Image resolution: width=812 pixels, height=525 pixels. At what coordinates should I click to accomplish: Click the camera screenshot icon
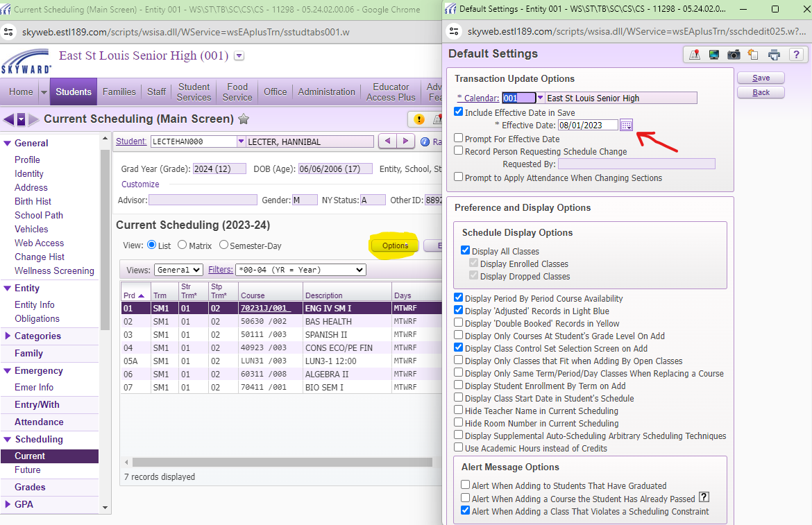pos(734,55)
